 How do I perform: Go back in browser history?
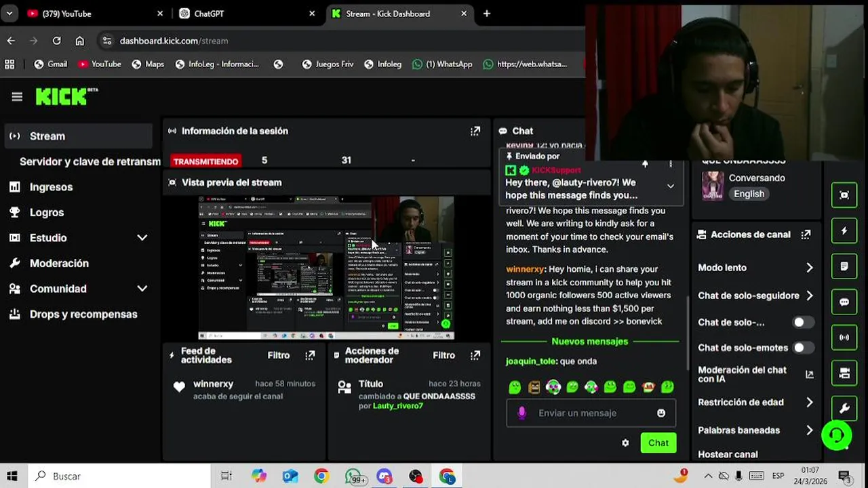[11, 41]
